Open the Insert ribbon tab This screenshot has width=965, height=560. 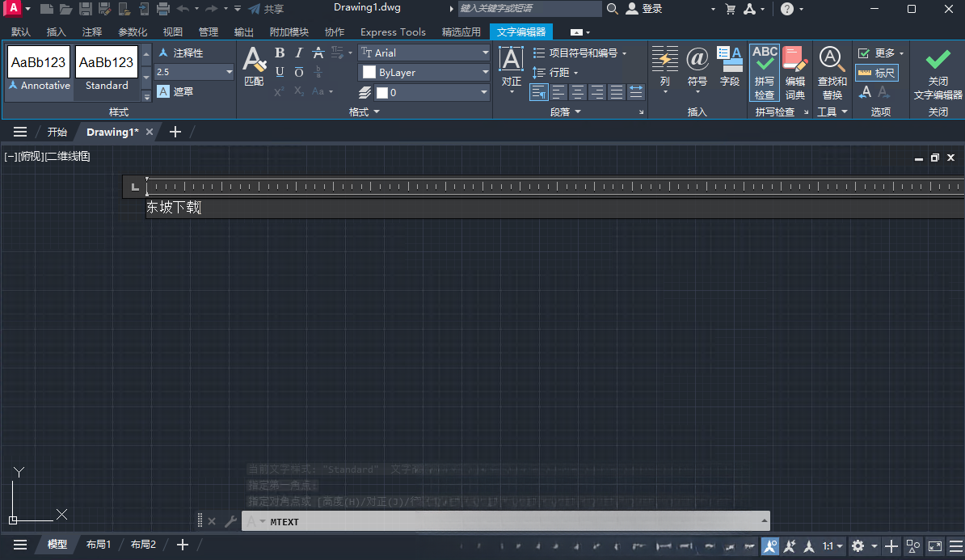[x=56, y=32]
